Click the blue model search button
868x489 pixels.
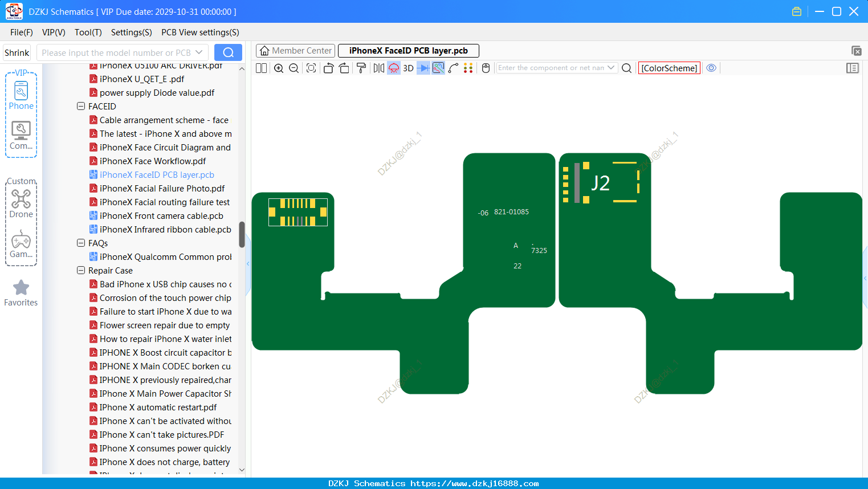[x=228, y=52]
